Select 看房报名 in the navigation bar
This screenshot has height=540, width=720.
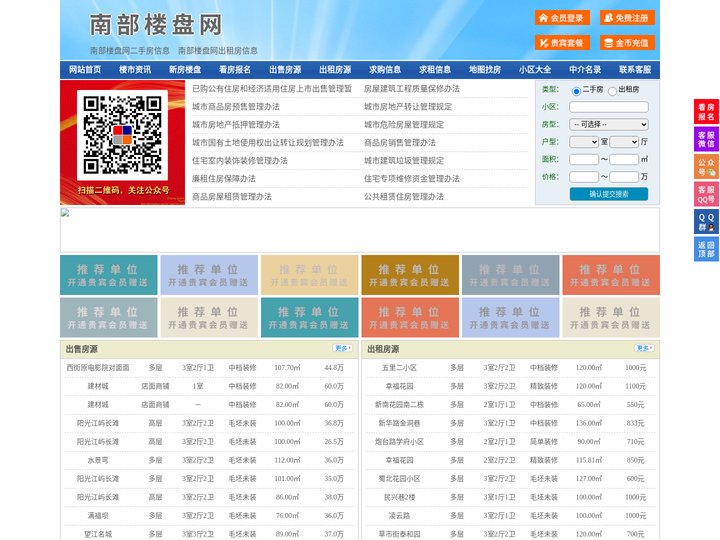[x=235, y=70]
